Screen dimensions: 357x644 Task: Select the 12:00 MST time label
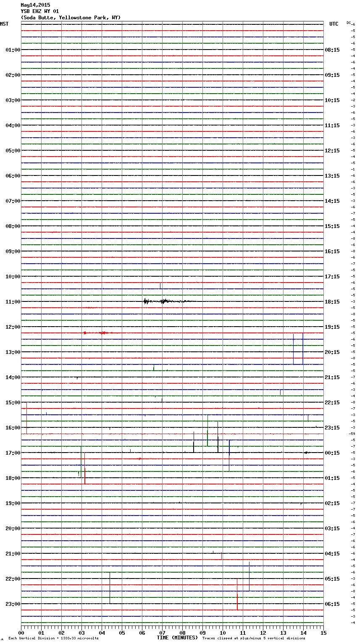13,327
